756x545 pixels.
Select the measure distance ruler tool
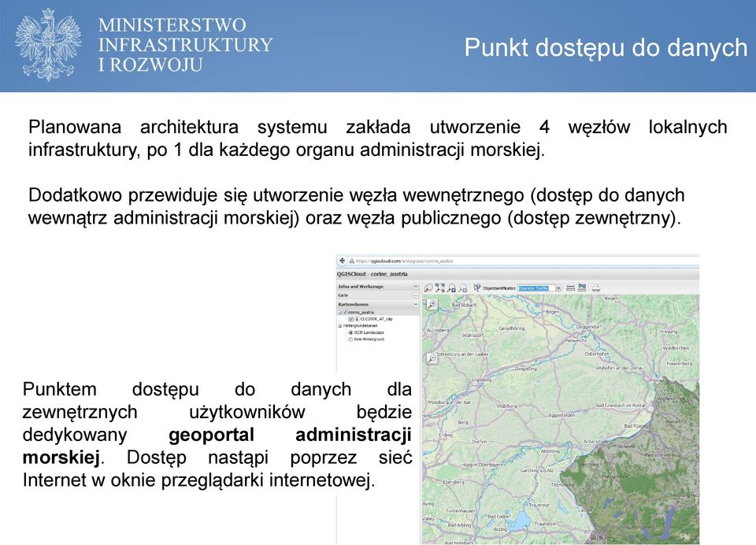(x=570, y=288)
